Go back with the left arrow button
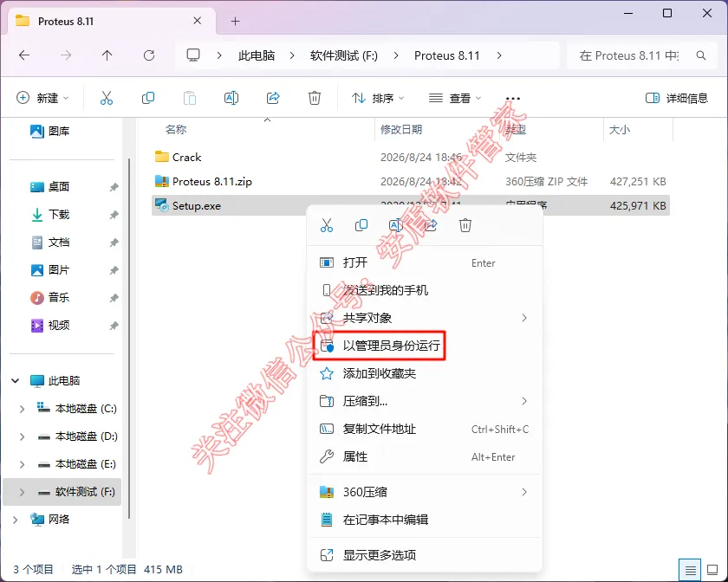Viewport: 728px width, 582px height. click(24, 55)
